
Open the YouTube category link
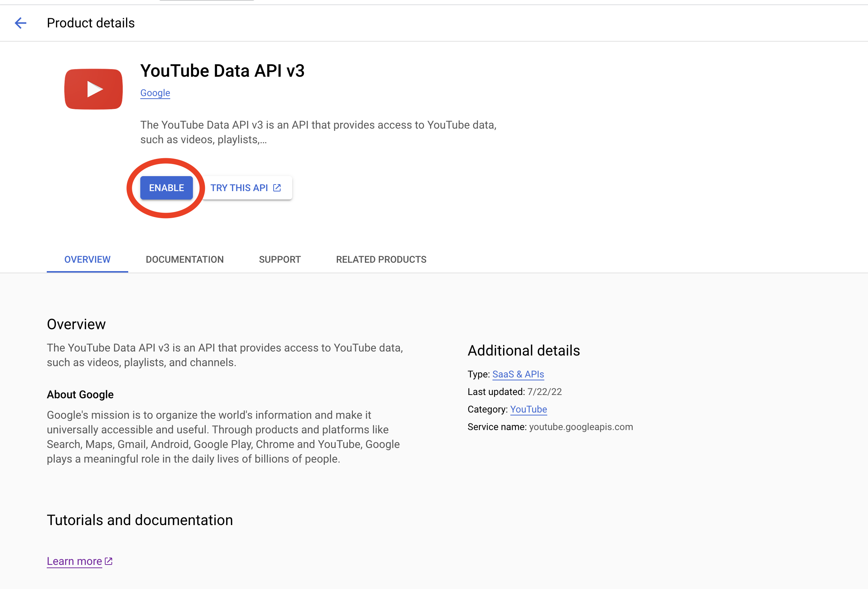tap(529, 409)
